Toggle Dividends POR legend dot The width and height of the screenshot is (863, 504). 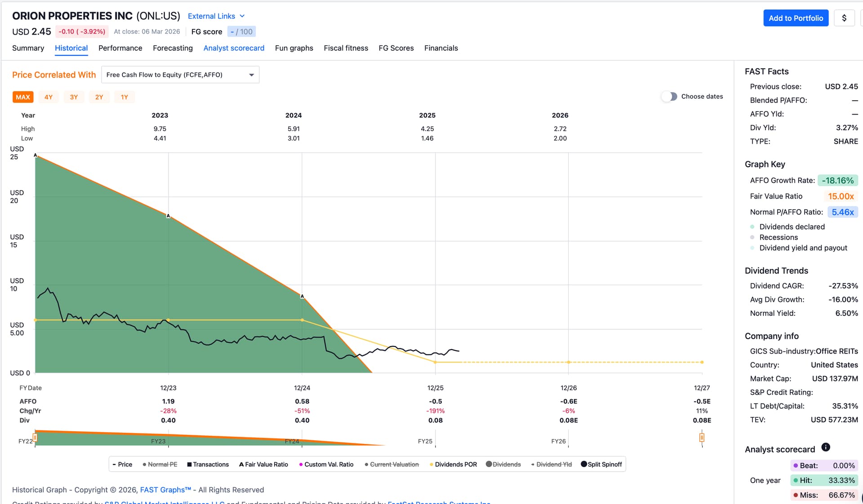431,464
